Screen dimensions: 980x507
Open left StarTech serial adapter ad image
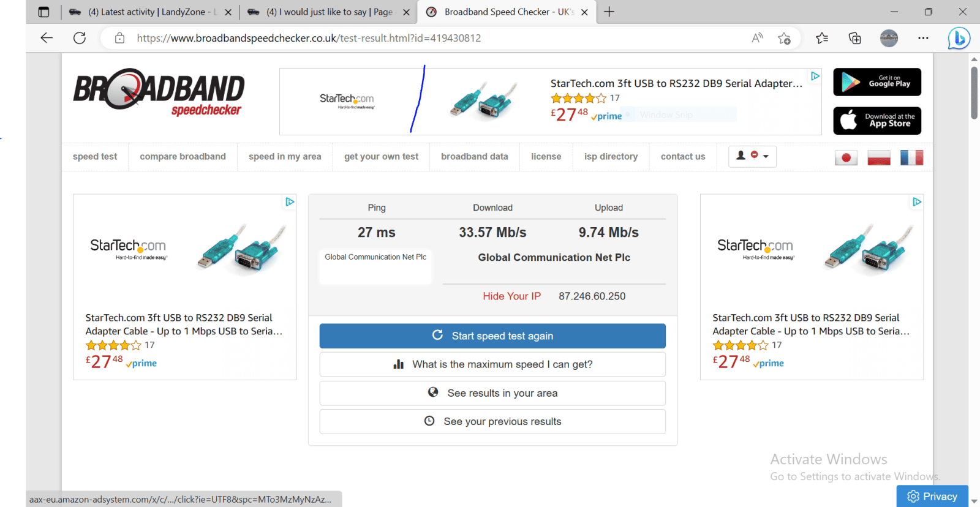tap(242, 247)
